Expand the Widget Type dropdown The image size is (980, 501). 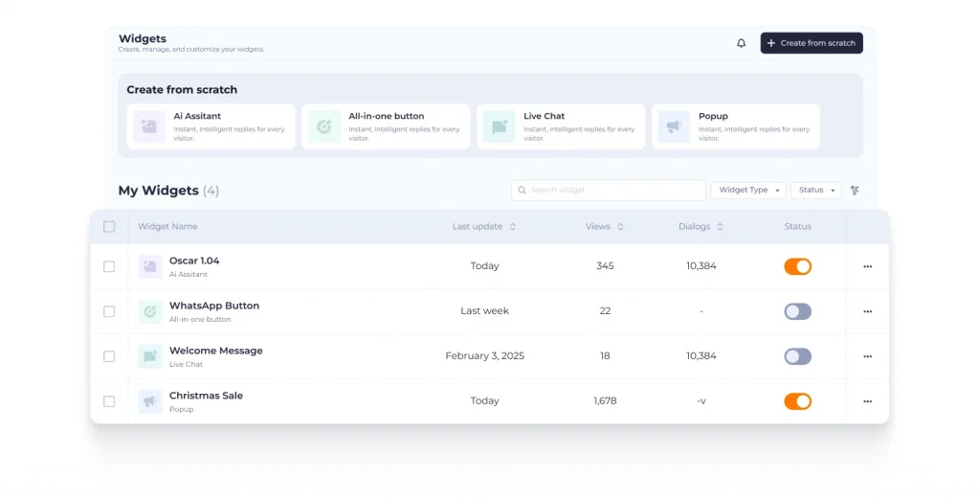pyautogui.click(x=747, y=191)
